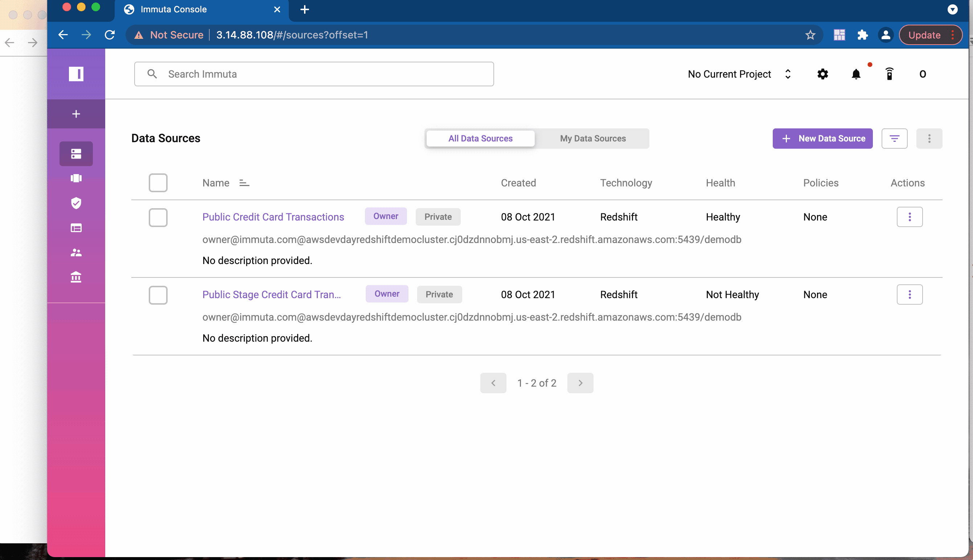
Task: Click the browser forward arrow
Action: click(x=87, y=35)
